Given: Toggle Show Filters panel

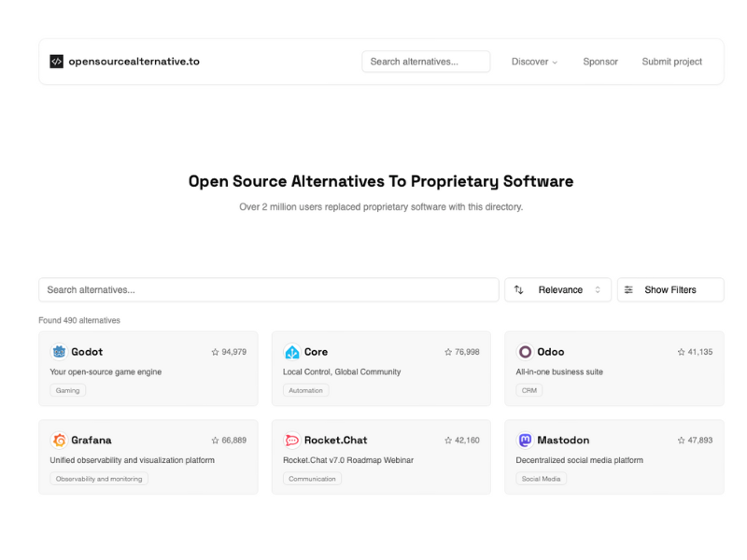Looking at the screenshot, I should click(x=669, y=290).
